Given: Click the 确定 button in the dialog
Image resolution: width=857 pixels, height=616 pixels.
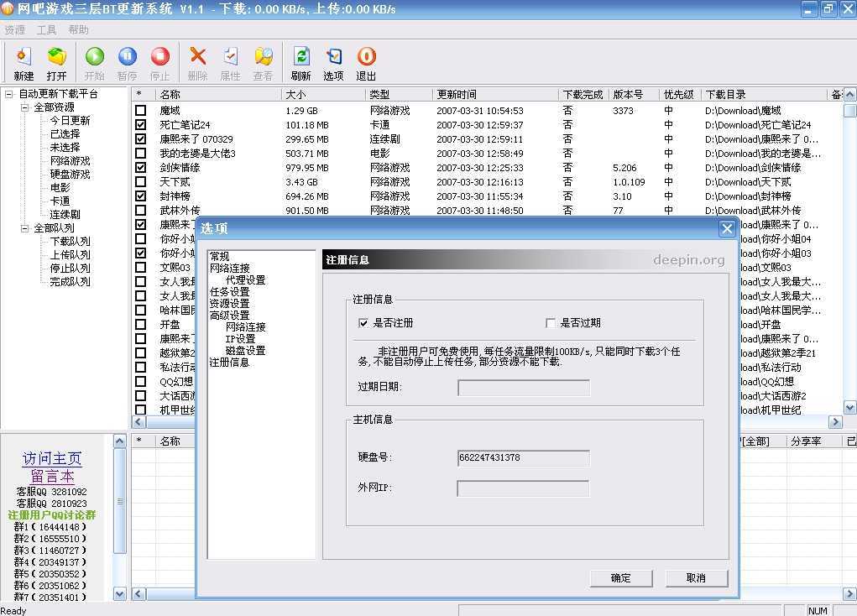Looking at the screenshot, I should (620, 578).
